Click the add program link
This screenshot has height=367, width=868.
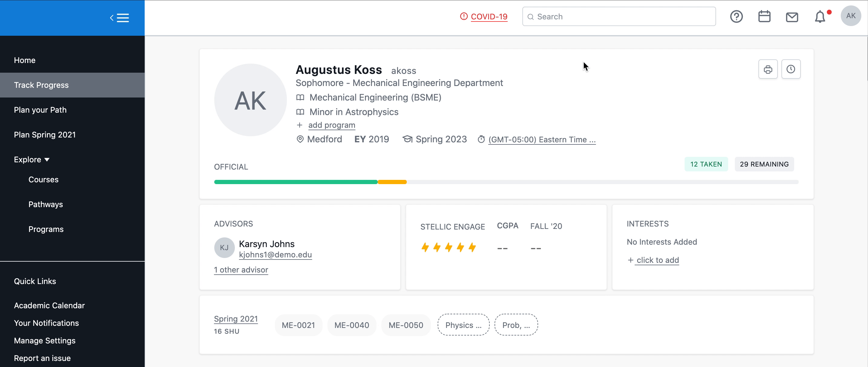pos(331,125)
